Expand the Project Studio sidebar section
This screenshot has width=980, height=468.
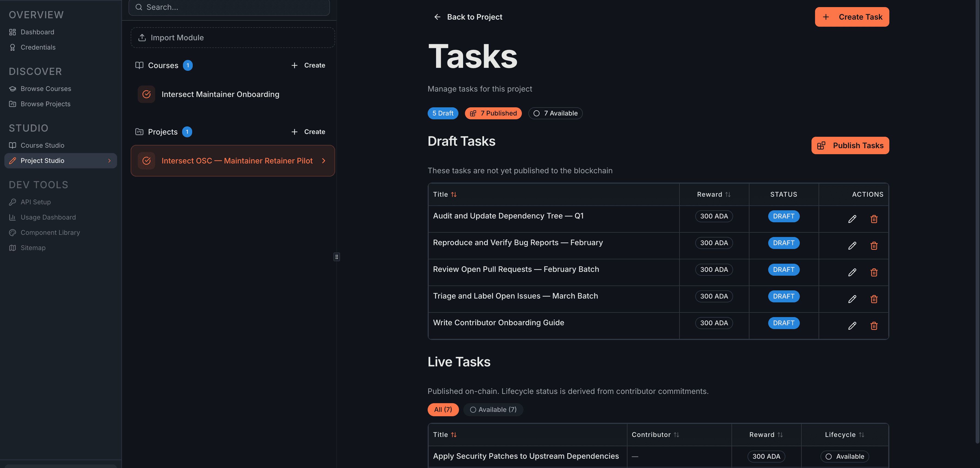[x=109, y=160]
